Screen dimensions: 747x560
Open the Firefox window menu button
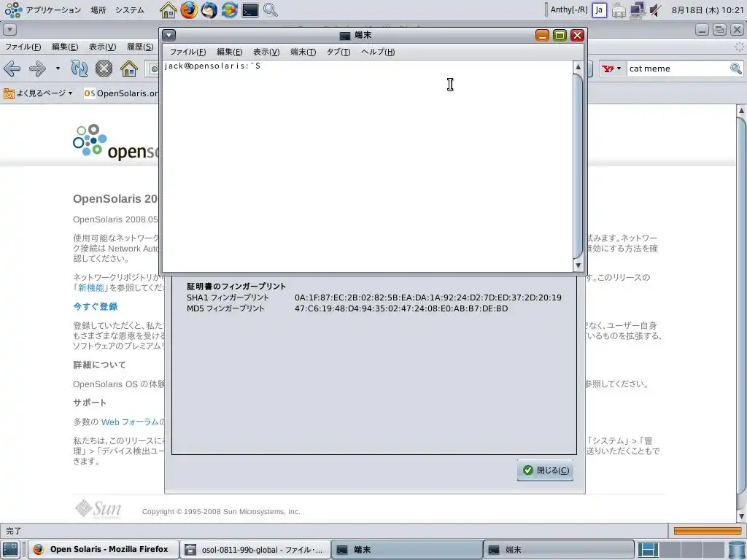[9, 29]
